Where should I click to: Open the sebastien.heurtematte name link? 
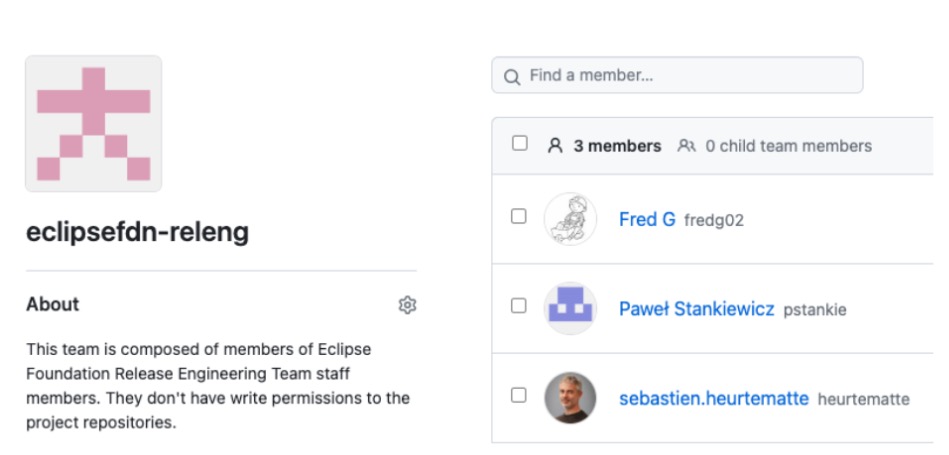click(x=713, y=398)
